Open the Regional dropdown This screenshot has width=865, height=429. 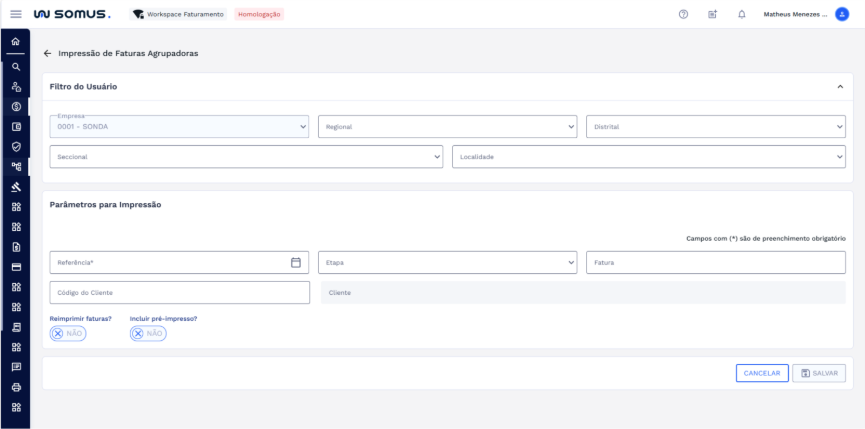447,127
